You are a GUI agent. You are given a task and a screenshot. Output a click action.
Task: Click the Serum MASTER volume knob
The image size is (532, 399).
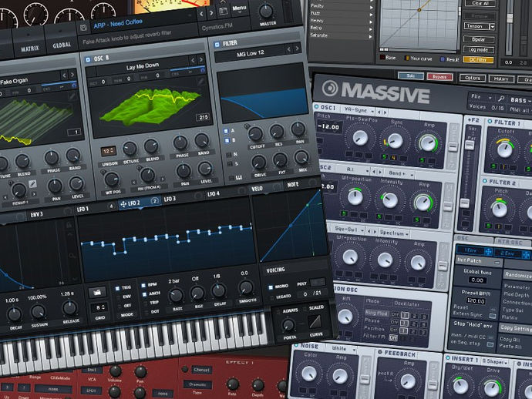266,11
